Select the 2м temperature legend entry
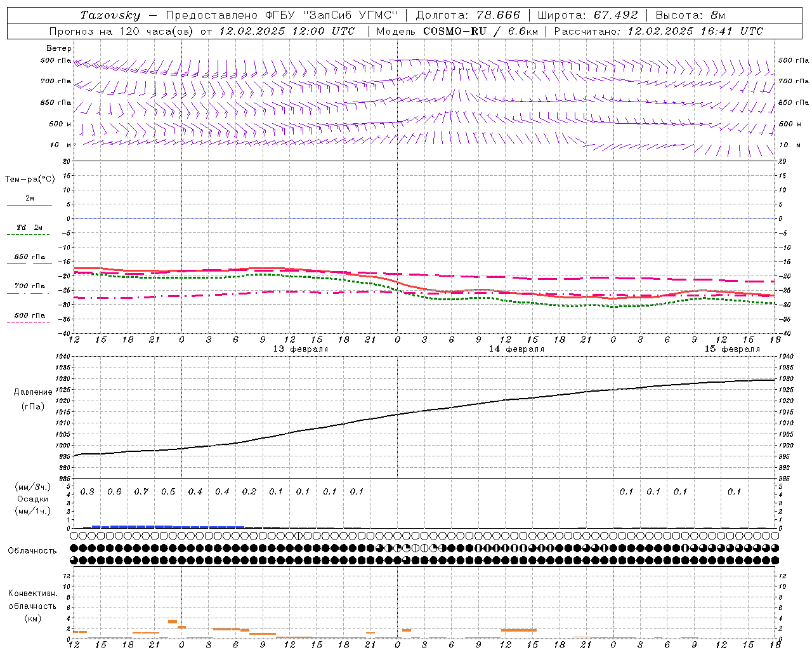 [x=30, y=199]
